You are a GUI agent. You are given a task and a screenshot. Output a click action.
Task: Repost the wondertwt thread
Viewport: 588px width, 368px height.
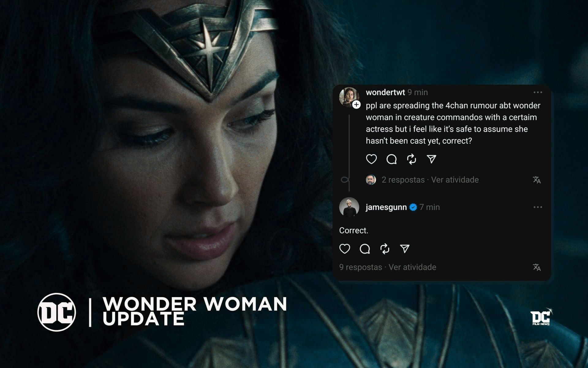pyautogui.click(x=411, y=159)
